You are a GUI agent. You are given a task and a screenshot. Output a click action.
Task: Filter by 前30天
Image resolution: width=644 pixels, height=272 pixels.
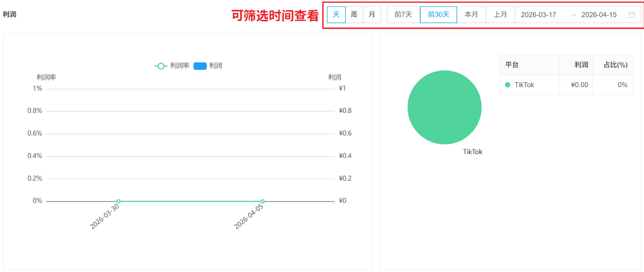click(438, 15)
